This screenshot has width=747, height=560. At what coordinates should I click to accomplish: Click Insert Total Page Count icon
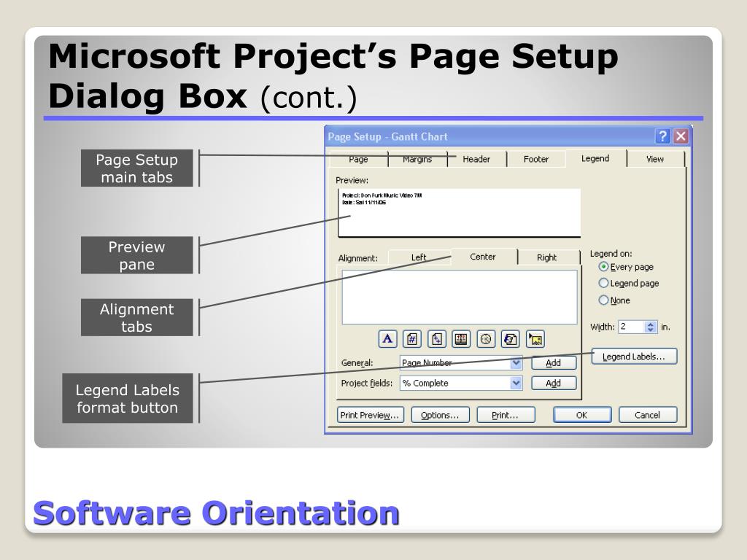pos(436,339)
